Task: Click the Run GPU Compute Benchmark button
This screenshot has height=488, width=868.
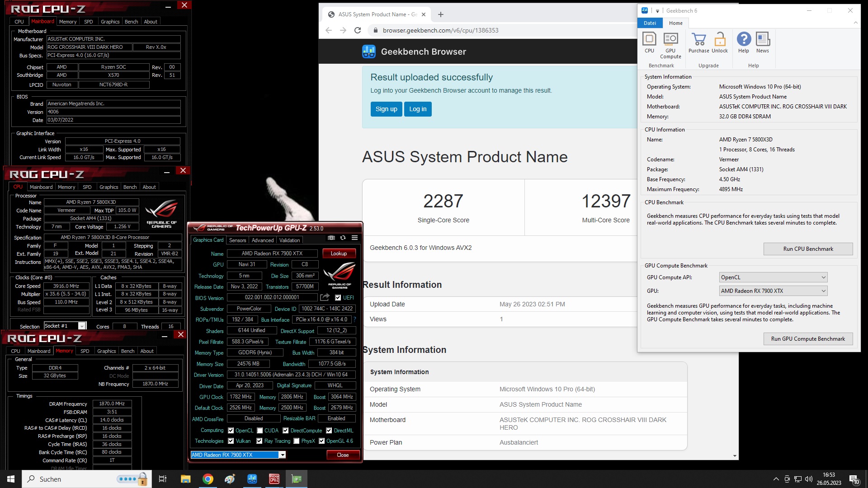Action: pos(808,339)
